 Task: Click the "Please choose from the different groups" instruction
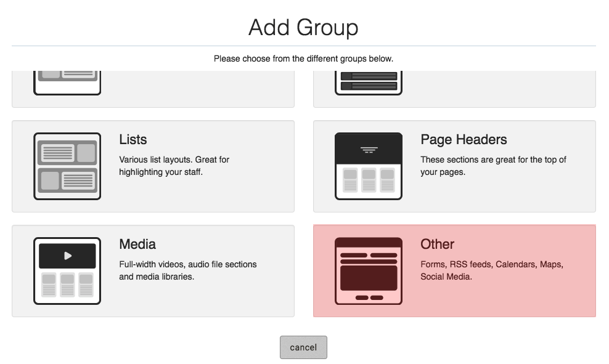(x=303, y=59)
